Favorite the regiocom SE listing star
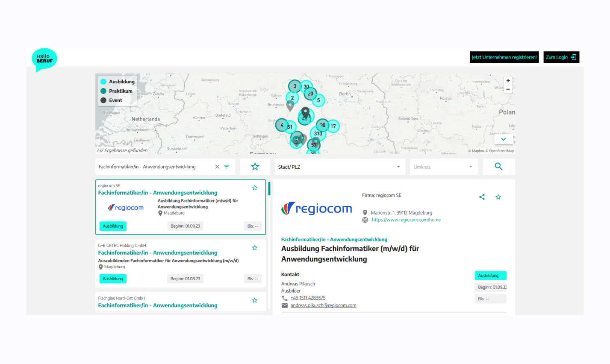 (255, 188)
